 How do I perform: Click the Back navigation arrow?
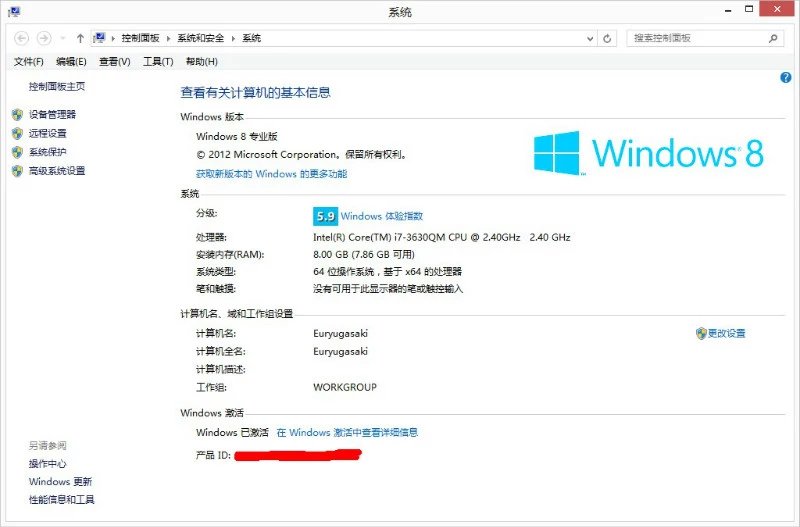pos(22,38)
